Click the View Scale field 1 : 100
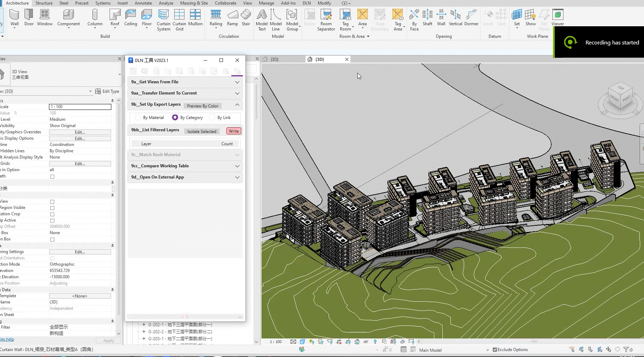 80,107
